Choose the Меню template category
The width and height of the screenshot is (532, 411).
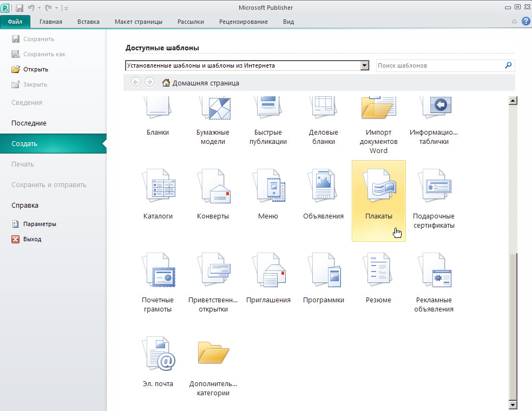268,195
